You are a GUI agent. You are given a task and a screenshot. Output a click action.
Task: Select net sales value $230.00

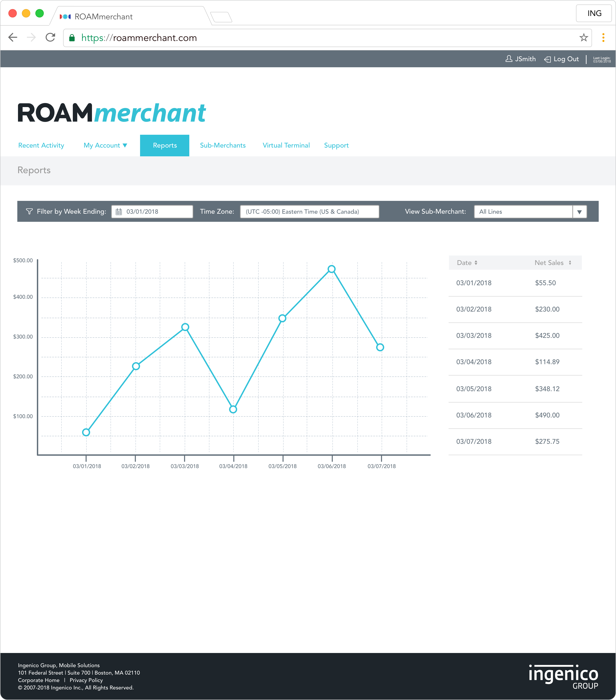(x=547, y=309)
